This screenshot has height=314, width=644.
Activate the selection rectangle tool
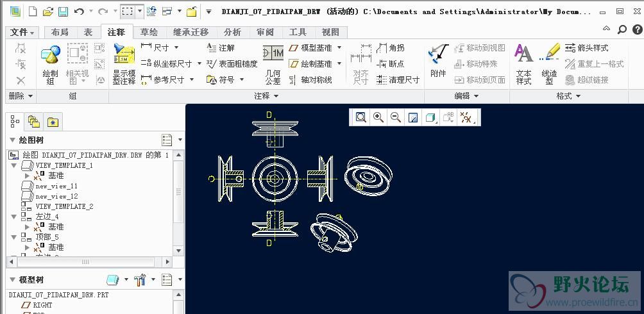point(127,12)
